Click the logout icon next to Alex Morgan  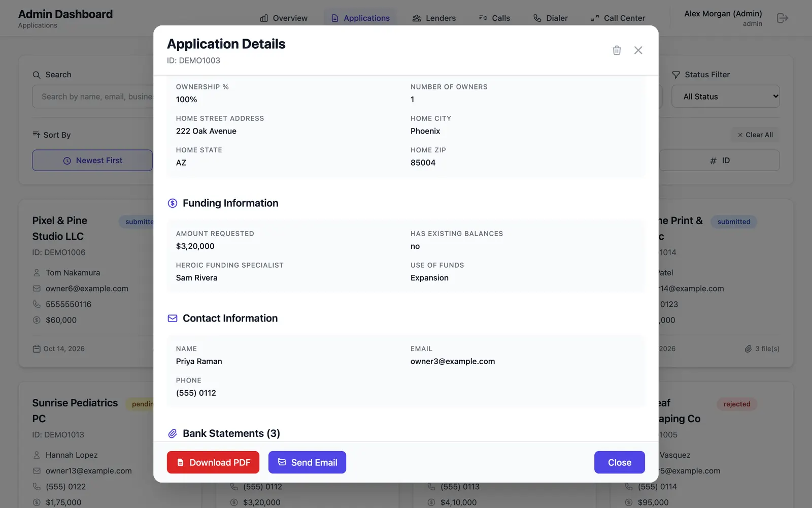783,18
